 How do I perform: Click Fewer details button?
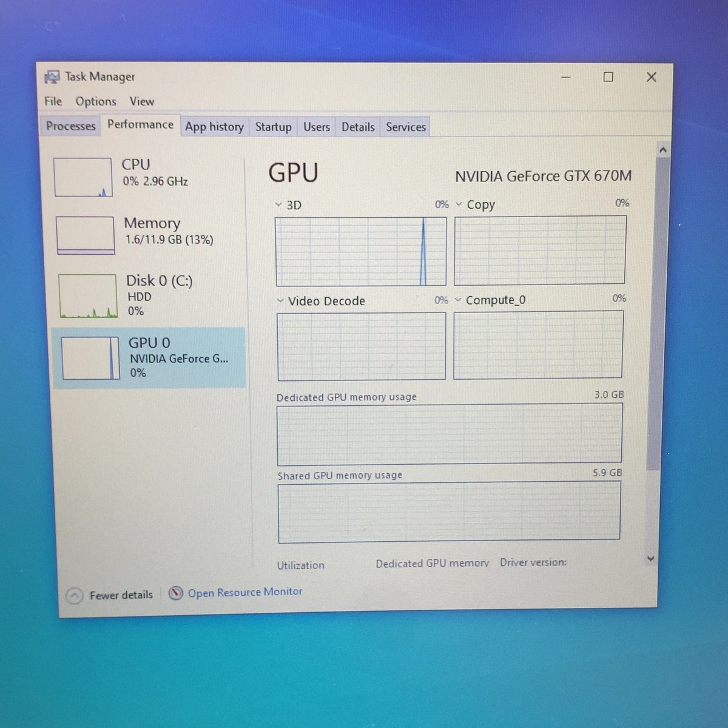click(x=110, y=596)
